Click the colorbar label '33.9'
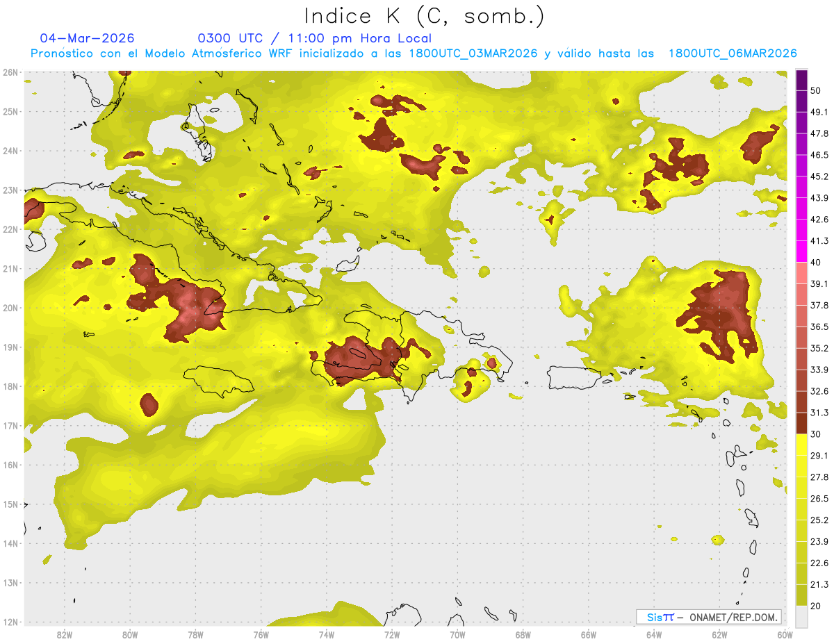Screen dimensions: 834x644 tap(819, 370)
